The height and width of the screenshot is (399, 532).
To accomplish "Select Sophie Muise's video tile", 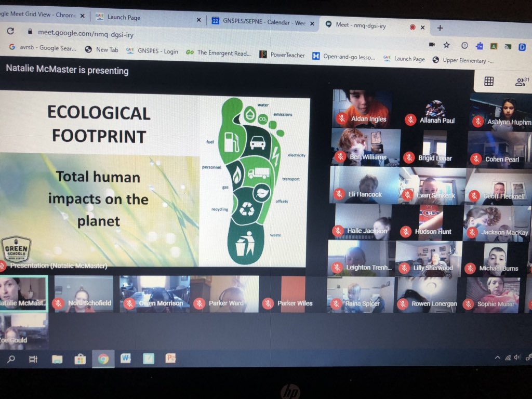I will pyautogui.click(x=494, y=295).
